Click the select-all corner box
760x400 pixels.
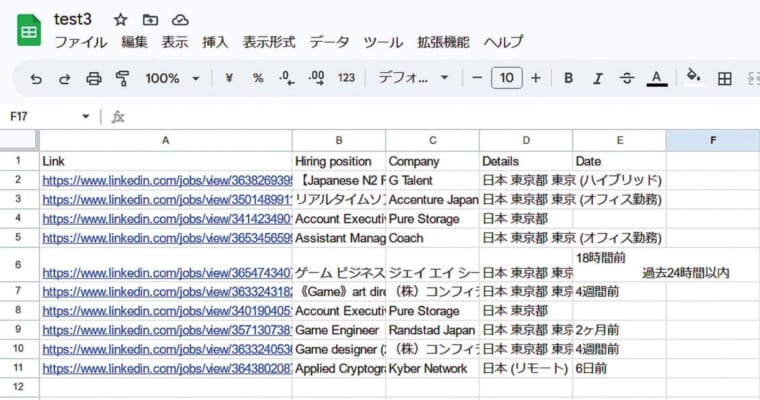click(18, 141)
